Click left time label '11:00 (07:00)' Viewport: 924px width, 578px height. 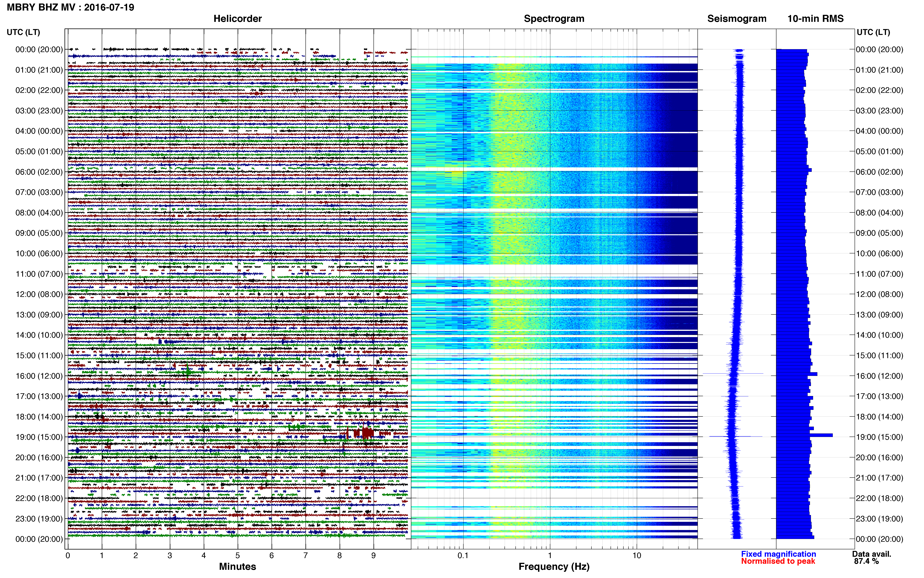tap(39, 274)
